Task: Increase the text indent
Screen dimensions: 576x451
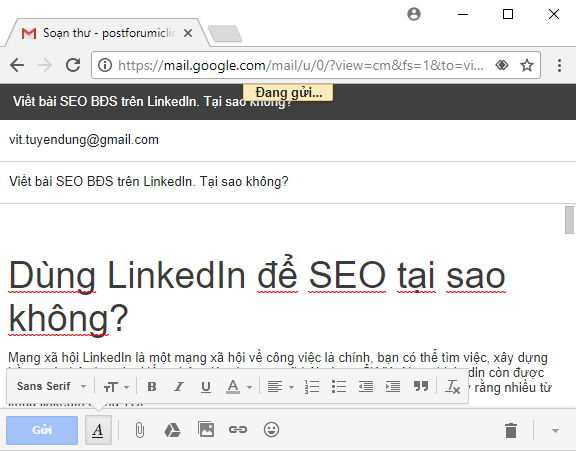Action: 393,387
